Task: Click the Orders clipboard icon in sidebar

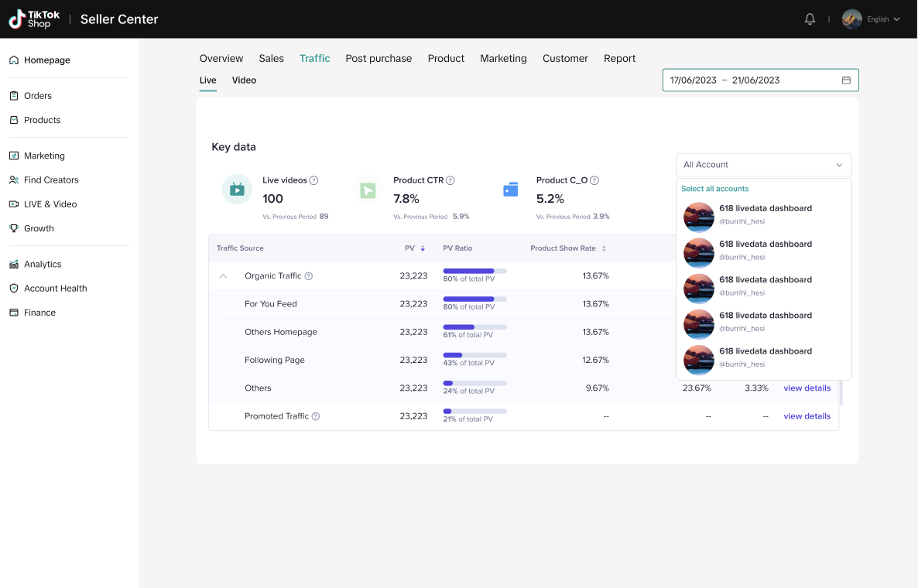Action: click(14, 96)
